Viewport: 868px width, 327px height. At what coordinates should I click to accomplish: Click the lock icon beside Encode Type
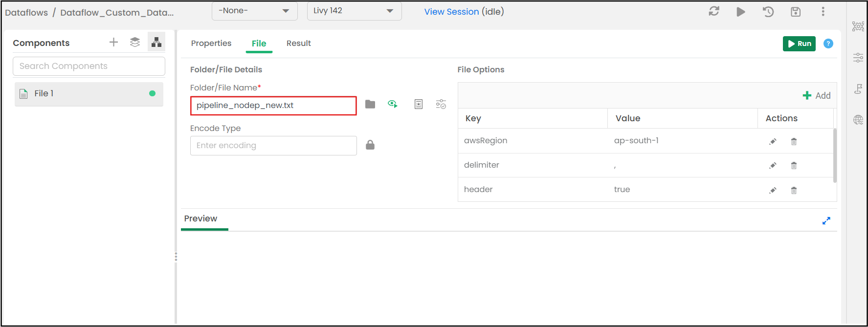pyautogui.click(x=370, y=145)
